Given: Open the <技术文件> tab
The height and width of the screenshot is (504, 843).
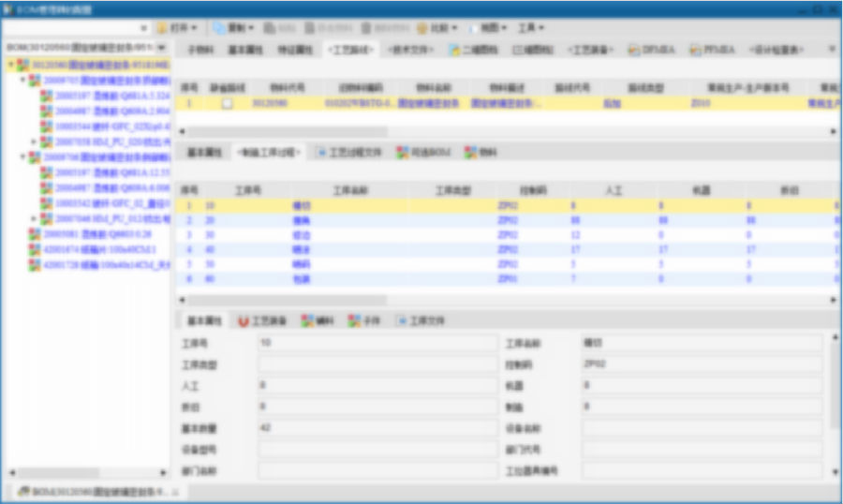Looking at the screenshot, I should click(411, 50).
